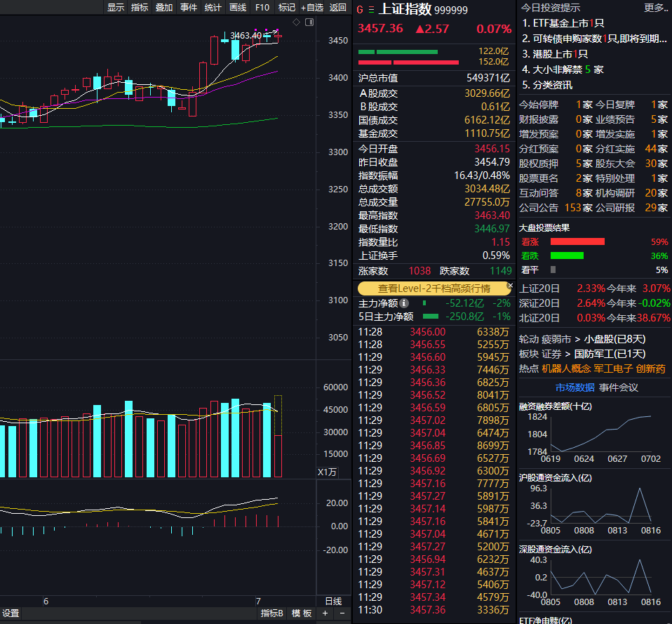Click the diamond marker icon near chart top
The height and width of the screenshot is (624, 672).
tap(297, 22)
